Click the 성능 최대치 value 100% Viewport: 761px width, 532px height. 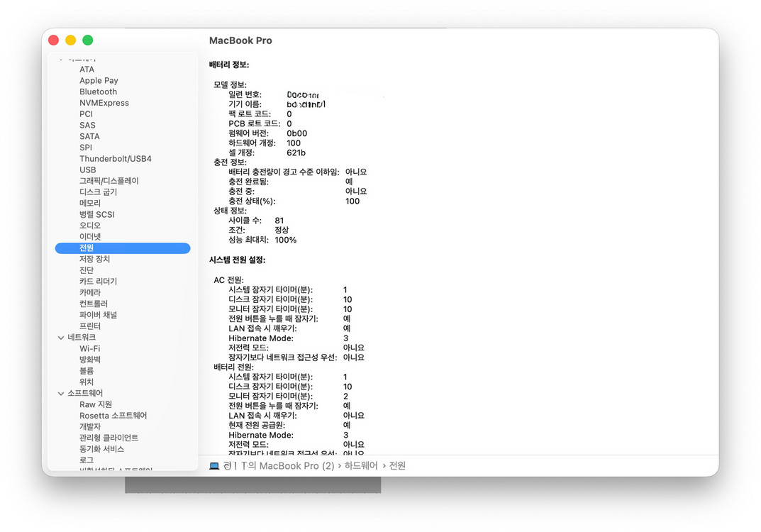(285, 240)
